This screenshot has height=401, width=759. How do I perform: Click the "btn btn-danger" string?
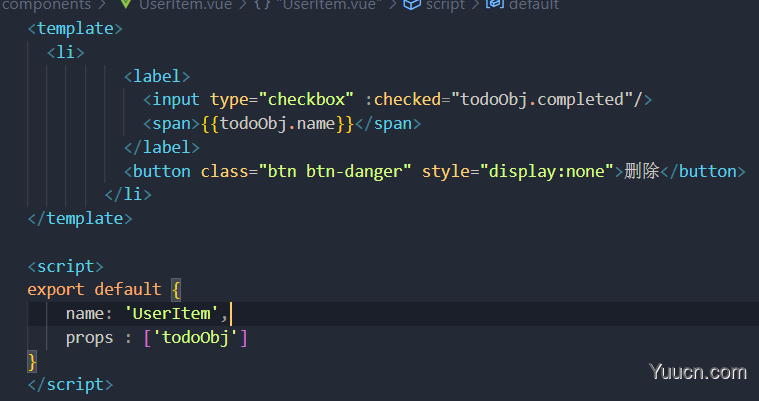335,171
